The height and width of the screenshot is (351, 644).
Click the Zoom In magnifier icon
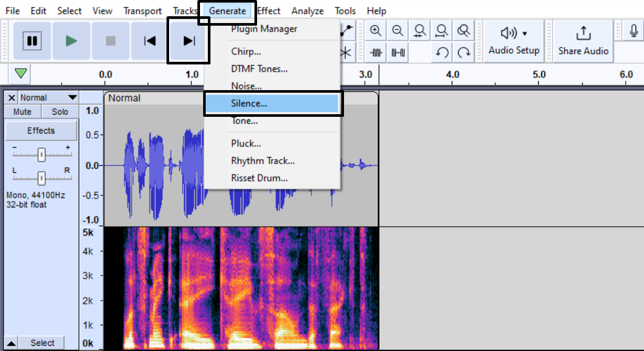[x=375, y=30]
